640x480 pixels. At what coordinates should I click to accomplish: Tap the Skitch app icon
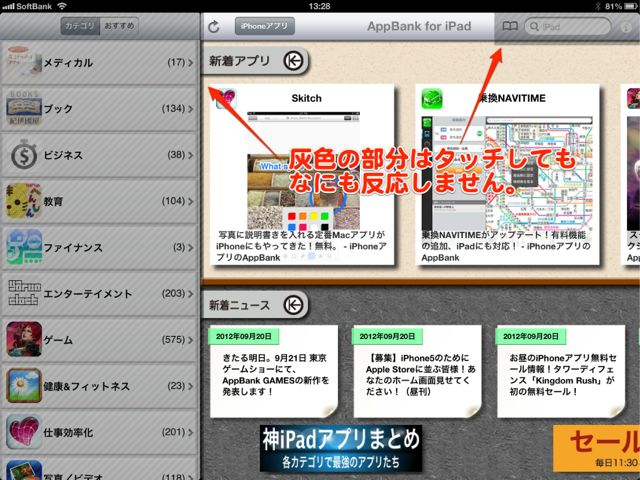pyautogui.click(x=226, y=98)
